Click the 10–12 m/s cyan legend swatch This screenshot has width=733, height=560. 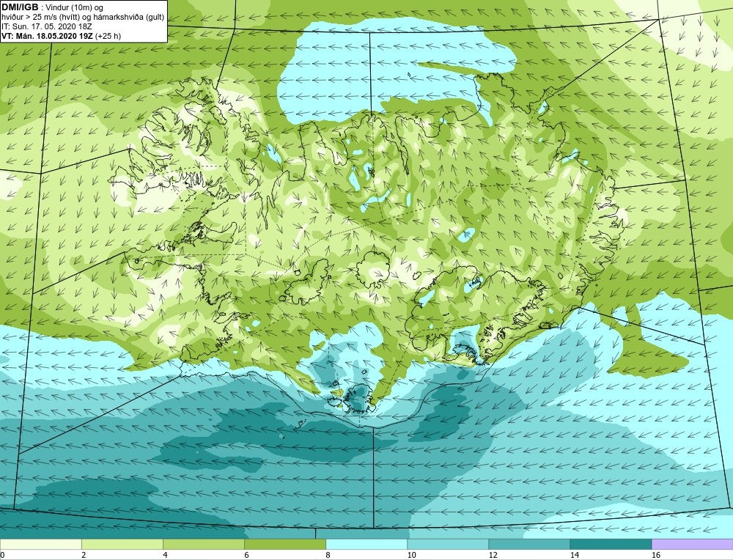click(x=447, y=544)
